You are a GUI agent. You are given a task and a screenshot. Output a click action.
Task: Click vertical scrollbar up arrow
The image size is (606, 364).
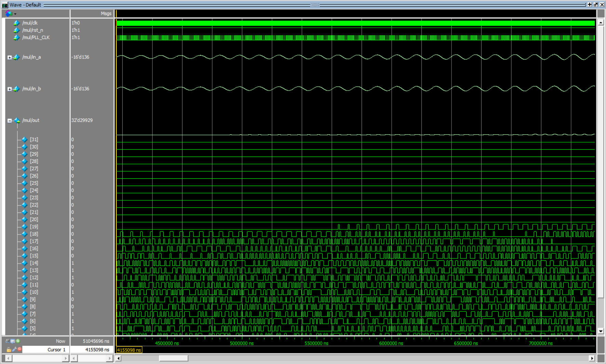coord(601,23)
